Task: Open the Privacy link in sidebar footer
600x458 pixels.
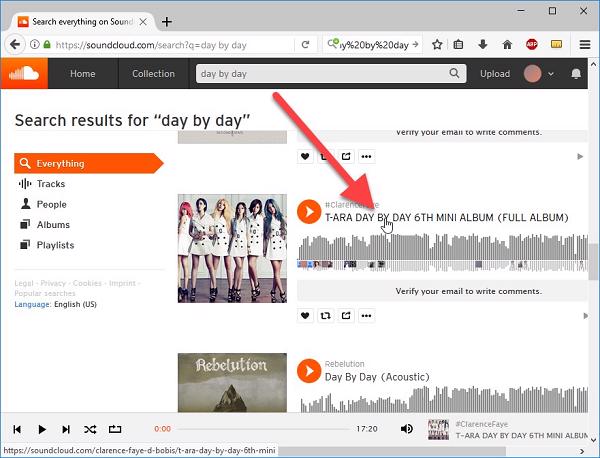Action: click(x=53, y=284)
